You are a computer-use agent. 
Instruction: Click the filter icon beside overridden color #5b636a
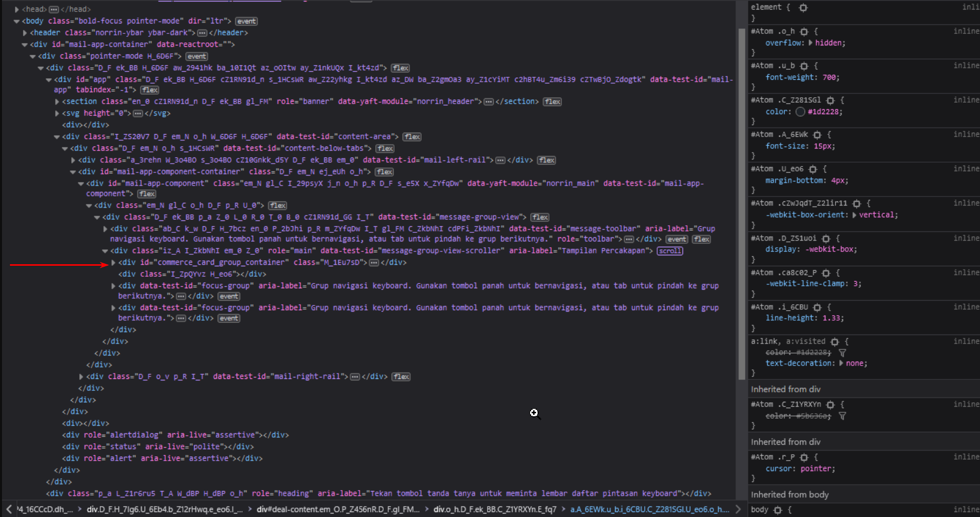tap(842, 416)
